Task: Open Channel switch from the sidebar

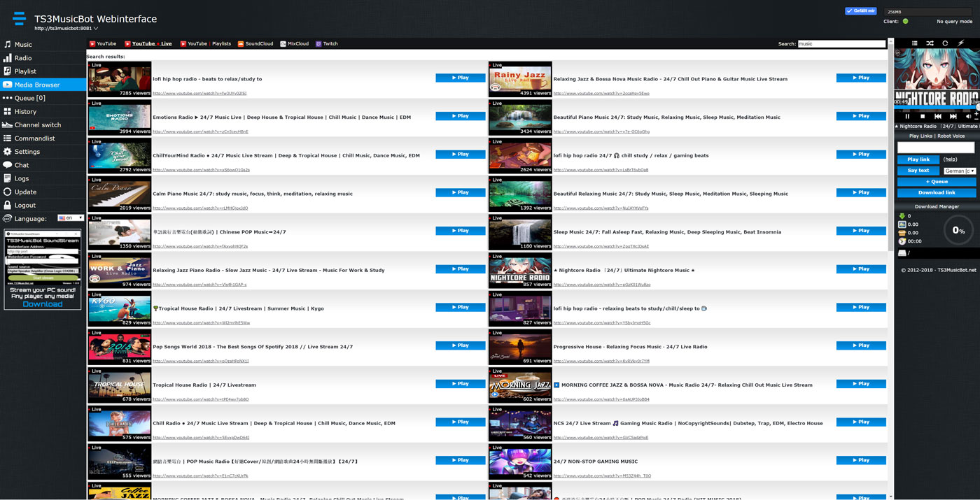Action: (38, 125)
